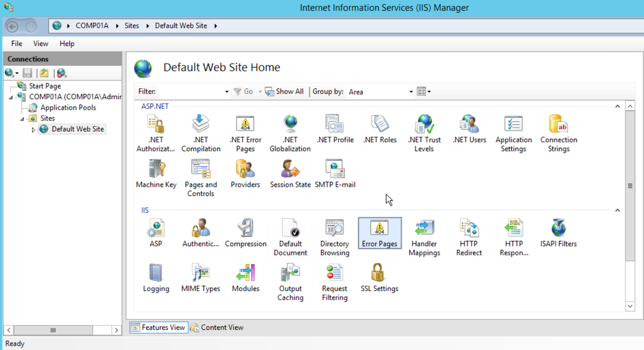Open .NET Trust Levels feature

(x=424, y=133)
